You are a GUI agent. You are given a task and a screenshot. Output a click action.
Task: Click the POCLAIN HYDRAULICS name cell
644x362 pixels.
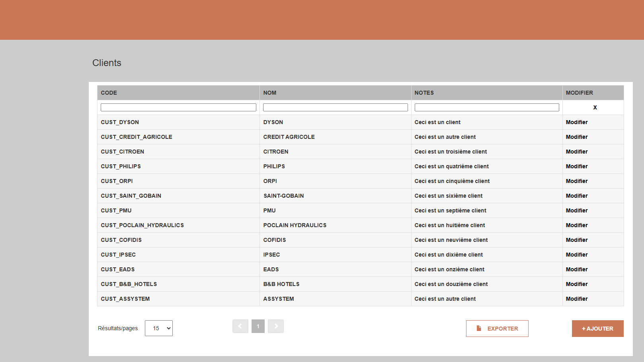click(x=336, y=225)
